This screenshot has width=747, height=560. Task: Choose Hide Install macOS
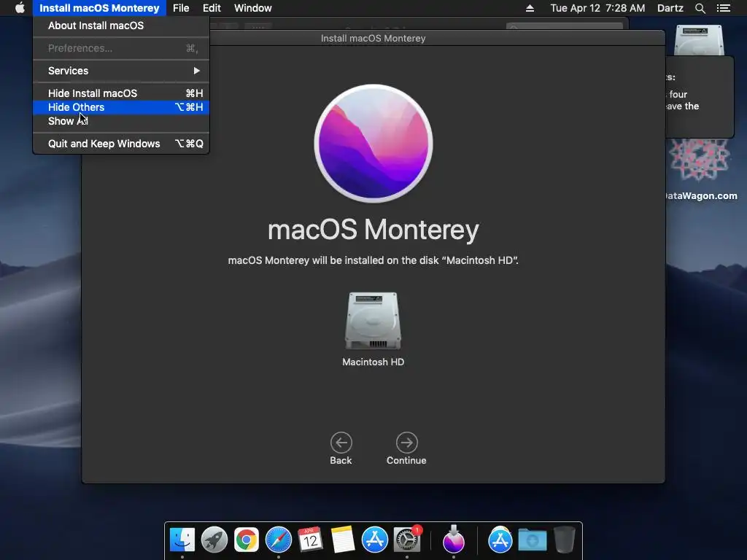click(x=121, y=93)
